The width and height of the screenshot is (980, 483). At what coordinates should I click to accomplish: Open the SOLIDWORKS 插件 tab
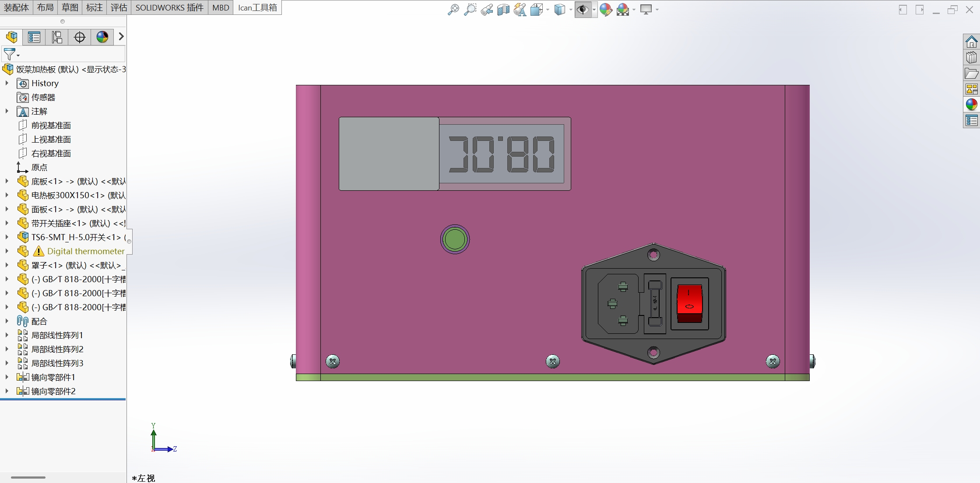[169, 7]
